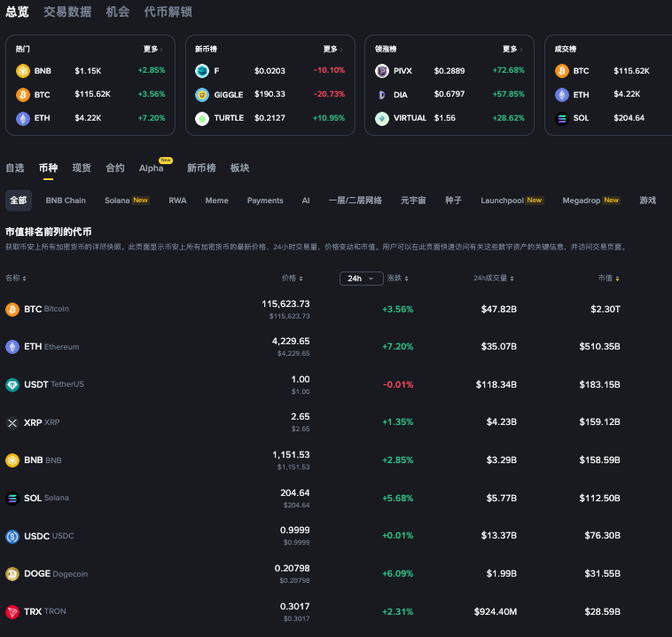
Task: Click the PIVX icon in gainers card
Action: tap(382, 70)
